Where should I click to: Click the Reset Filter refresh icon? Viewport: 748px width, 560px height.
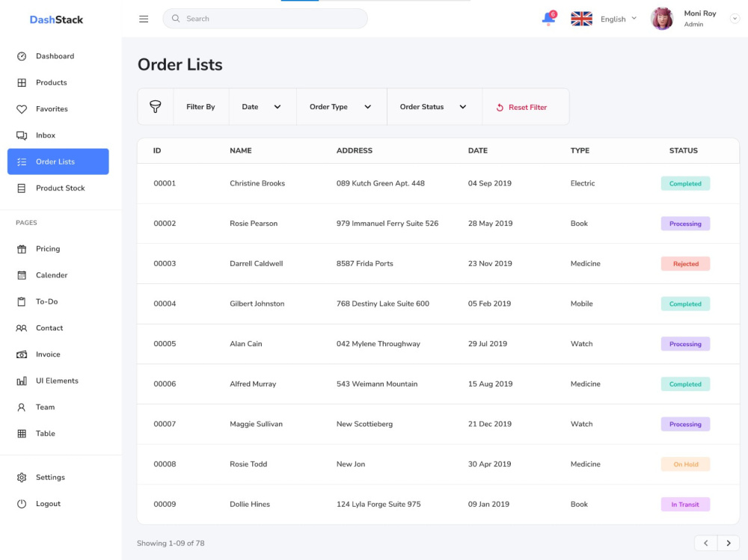(500, 108)
